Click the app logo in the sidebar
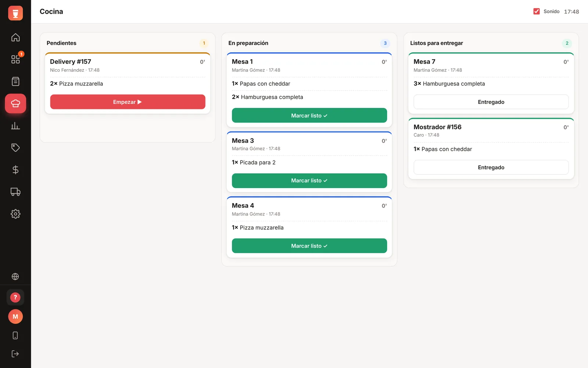Screen dimensions: 588x368 (x=15, y=13)
